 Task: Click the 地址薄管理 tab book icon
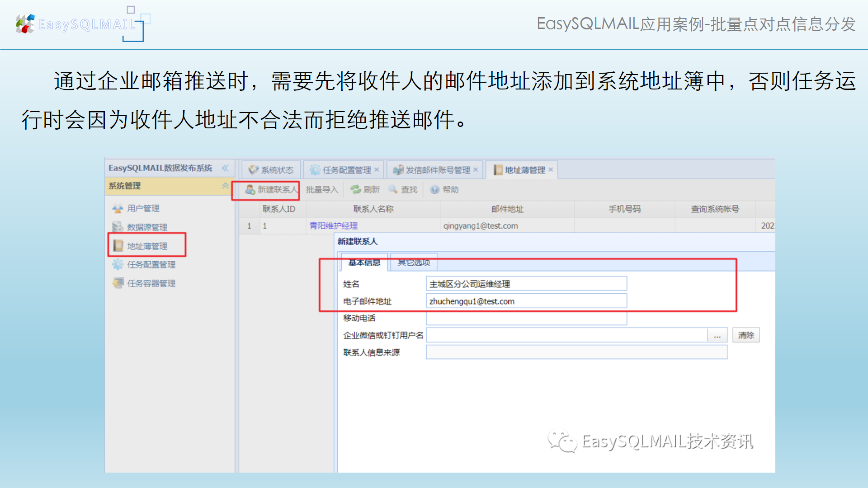pos(498,170)
